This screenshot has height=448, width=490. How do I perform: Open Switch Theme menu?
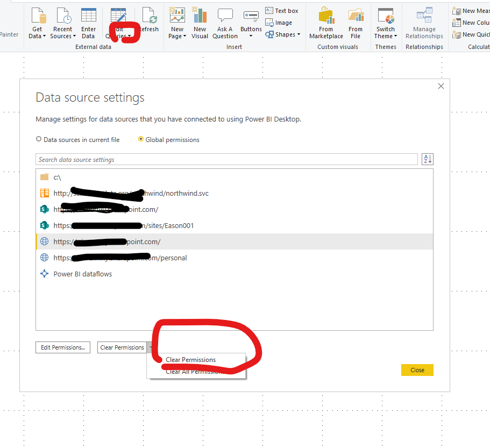pos(386,24)
